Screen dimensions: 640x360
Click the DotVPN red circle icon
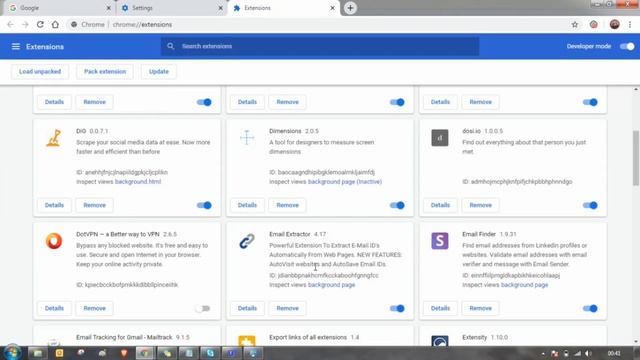pos(54,241)
